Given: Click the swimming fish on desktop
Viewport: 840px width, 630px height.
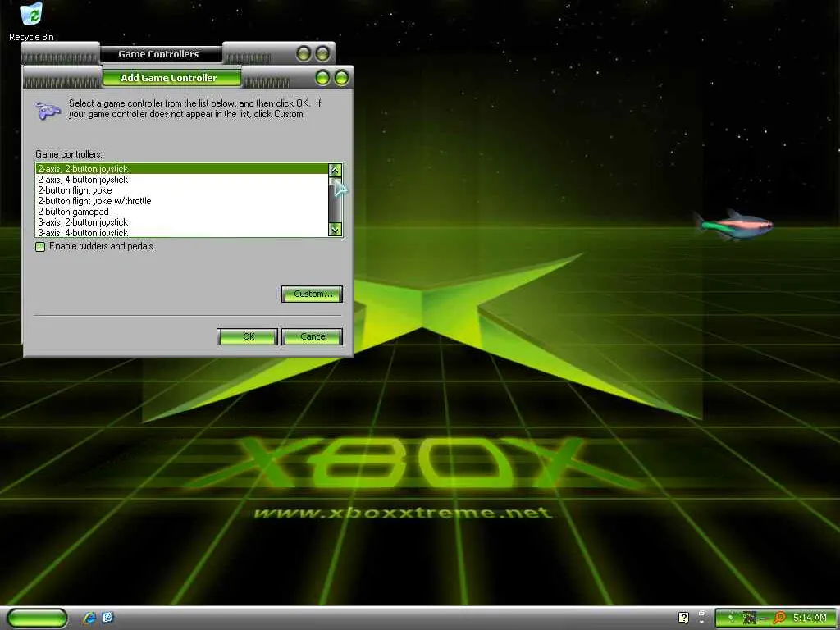Looking at the screenshot, I should coord(733,225).
